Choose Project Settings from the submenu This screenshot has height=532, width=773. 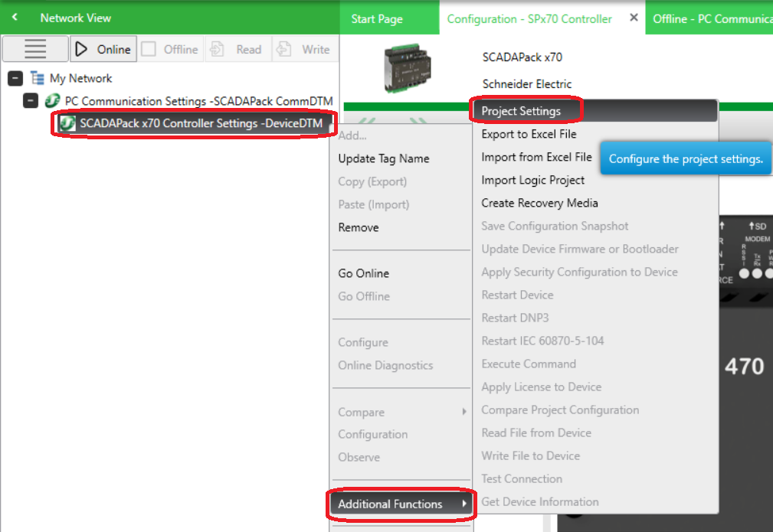click(595, 111)
